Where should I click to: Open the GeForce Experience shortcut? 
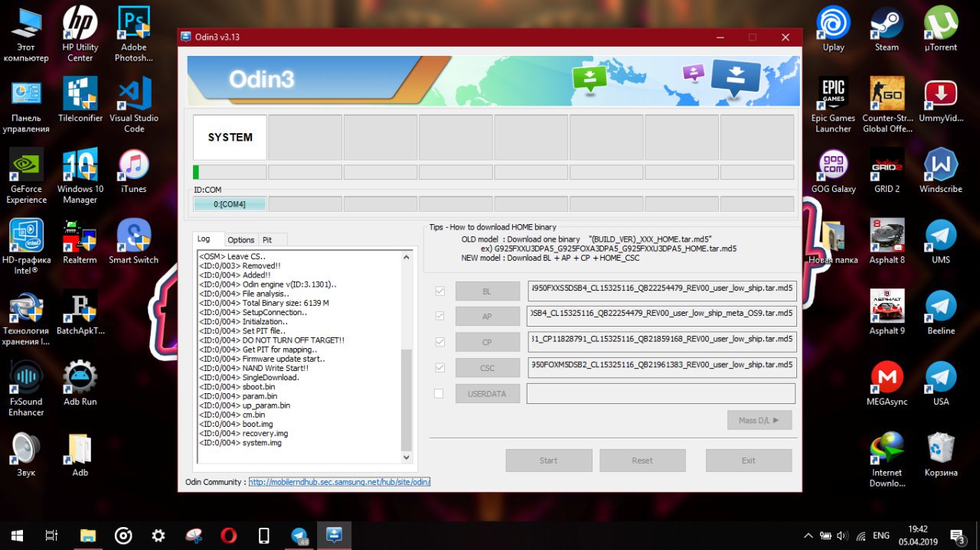tap(26, 176)
